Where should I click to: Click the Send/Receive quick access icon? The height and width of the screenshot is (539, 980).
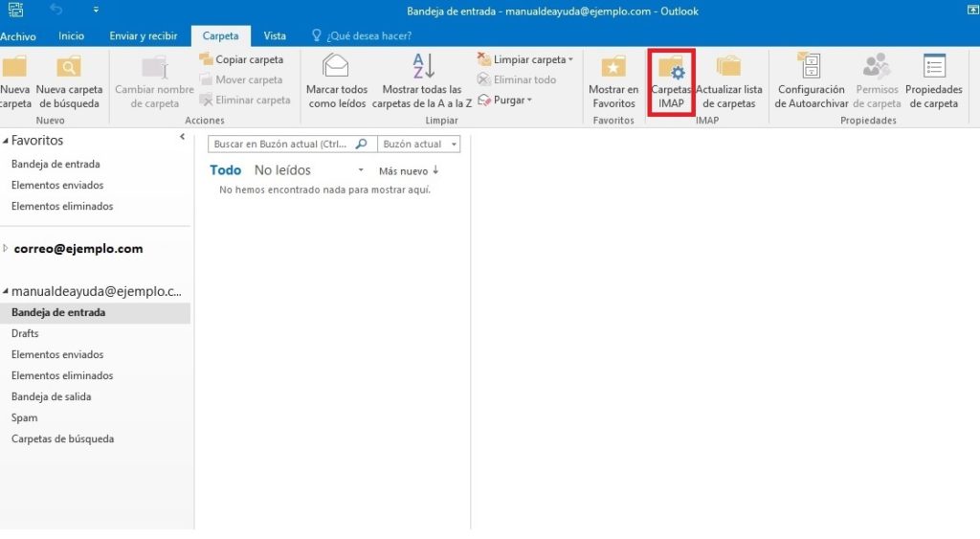(15, 10)
